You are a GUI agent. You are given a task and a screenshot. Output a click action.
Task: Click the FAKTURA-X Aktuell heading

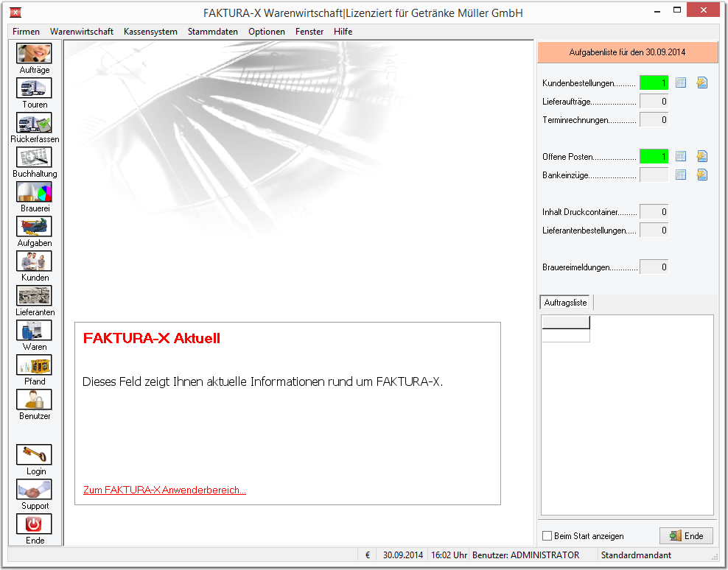[x=151, y=338]
